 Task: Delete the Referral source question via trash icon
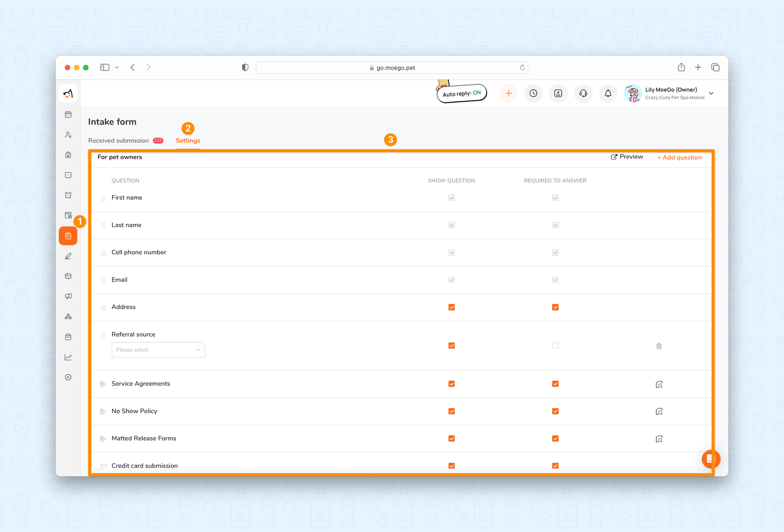pos(659,346)
